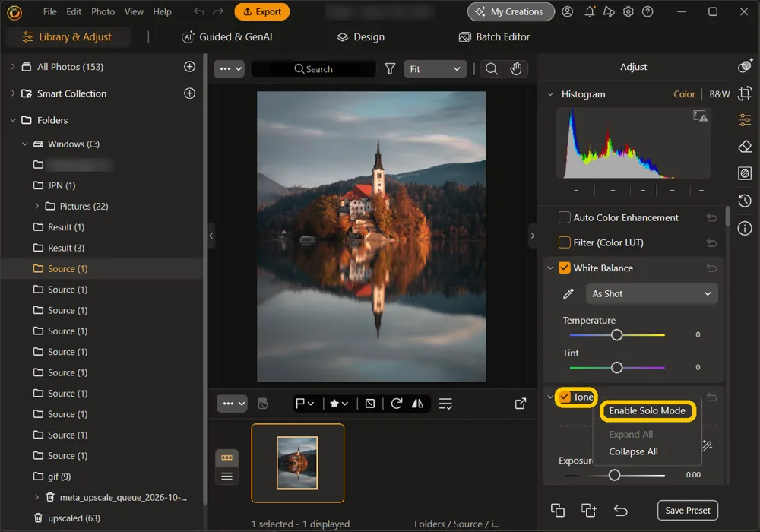Click the undo arrow in title bar

coord(198,11)
